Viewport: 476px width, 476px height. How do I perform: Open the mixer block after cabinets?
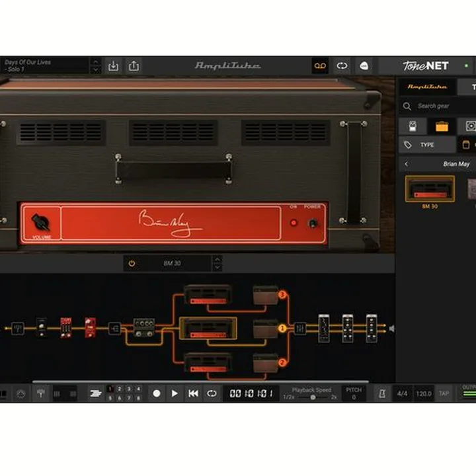point(300,328)
